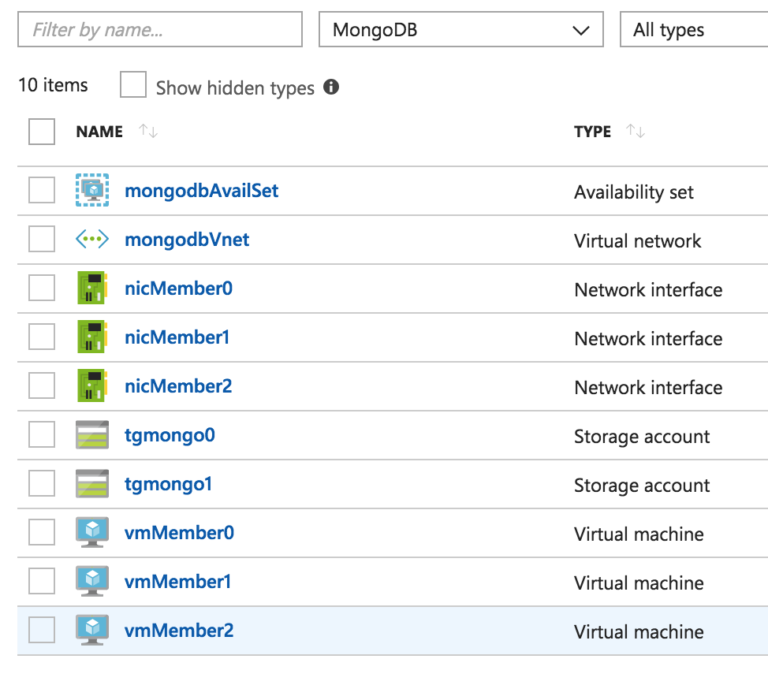Click the NAME column header
768x700 pixels.
click(99, 131)
